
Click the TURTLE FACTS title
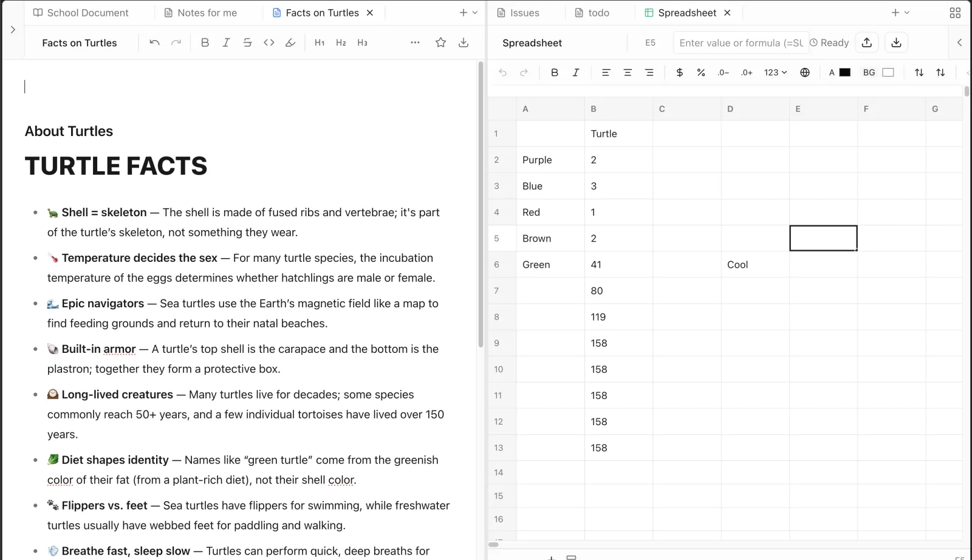point(116,166)
